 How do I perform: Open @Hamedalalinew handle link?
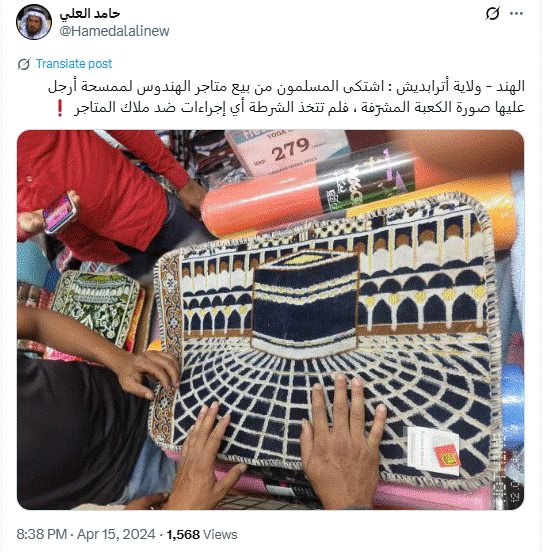[x=114, y=31]
